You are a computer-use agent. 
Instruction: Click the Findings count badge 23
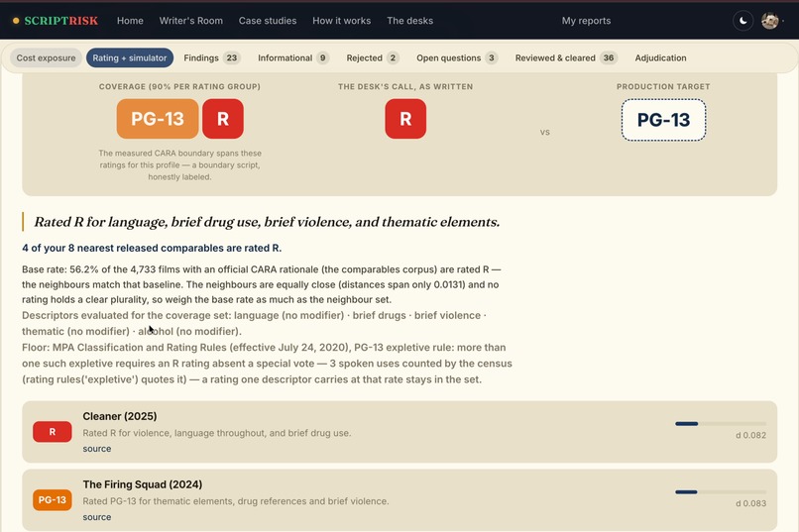pyautogui.click(x=232, y=58)
